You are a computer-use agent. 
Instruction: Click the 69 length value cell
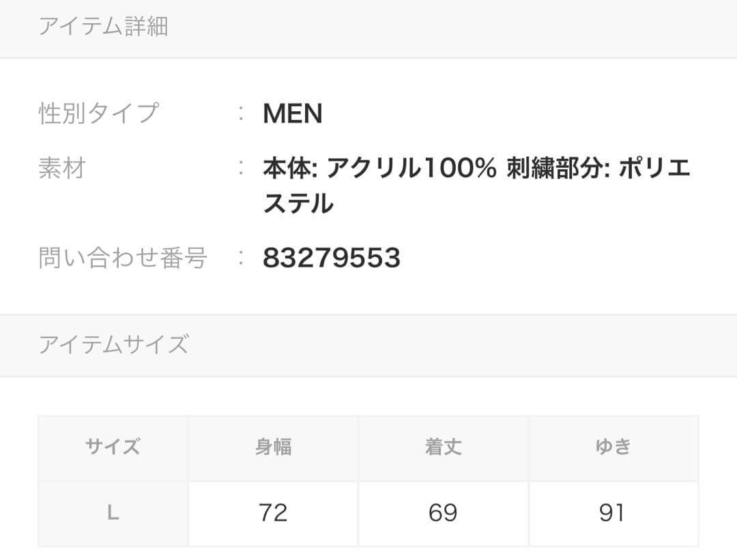(443, 513)
